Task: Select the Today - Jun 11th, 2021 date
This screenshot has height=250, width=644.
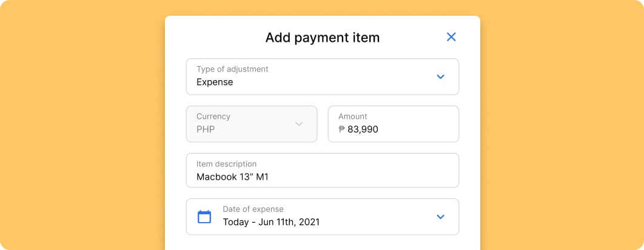Action: coord(271,222)
